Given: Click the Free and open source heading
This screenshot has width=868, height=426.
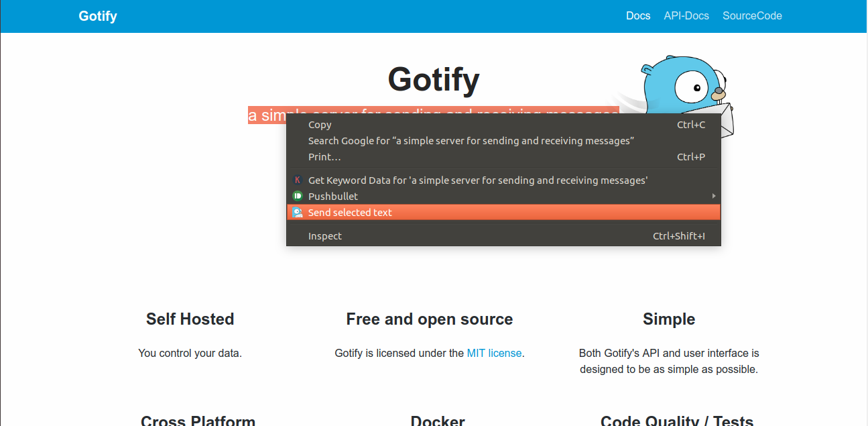Looking at the screenshot, I should coord(430,319).
